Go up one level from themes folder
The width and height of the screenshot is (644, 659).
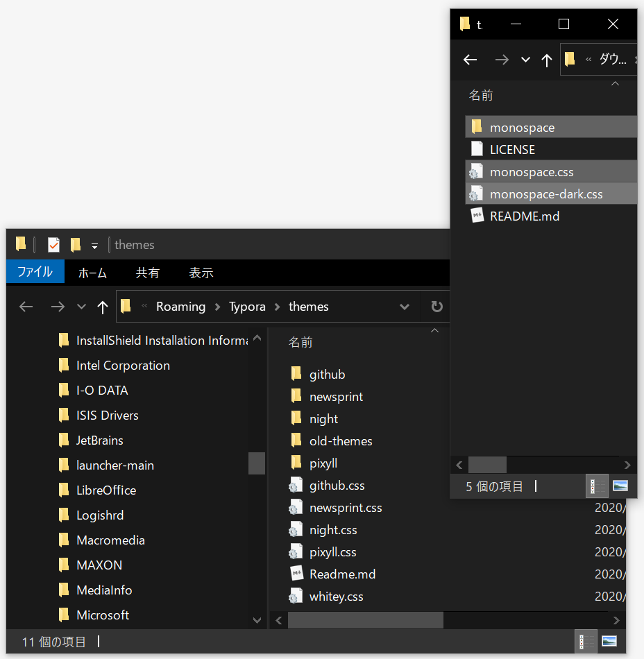coord(103,307)
